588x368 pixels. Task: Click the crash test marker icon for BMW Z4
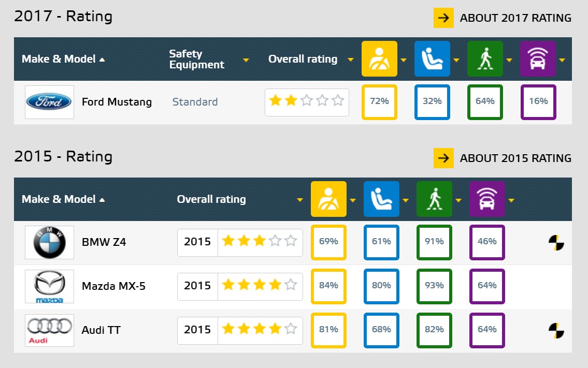[556, 243]
